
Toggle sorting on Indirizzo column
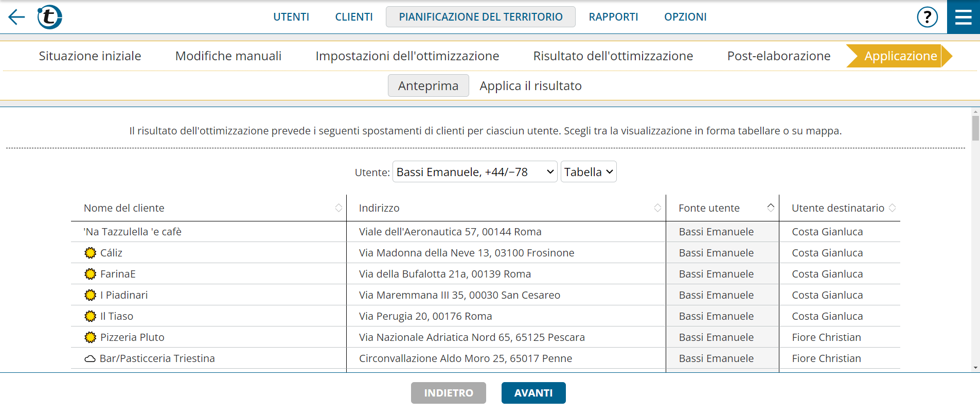tap(657, 208)
